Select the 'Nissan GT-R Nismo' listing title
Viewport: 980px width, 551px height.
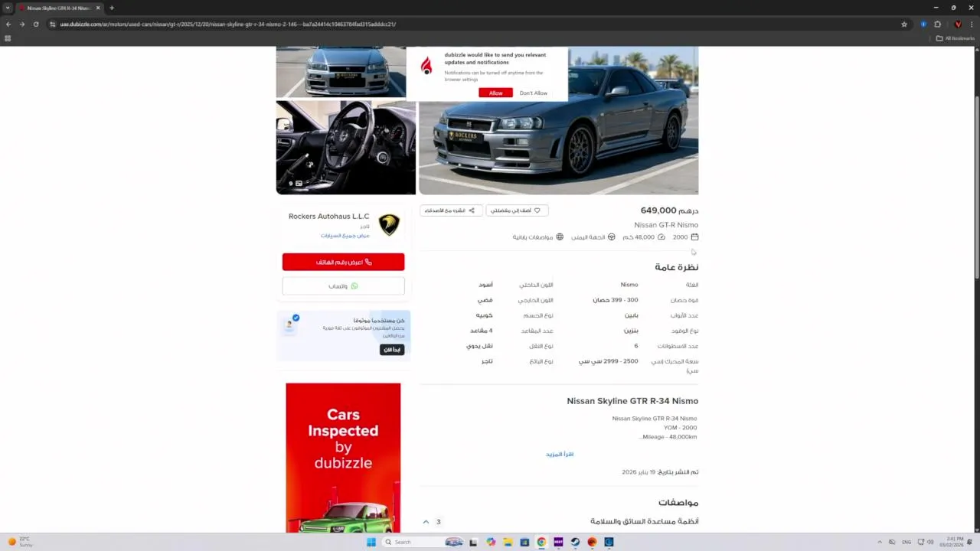[666, 225]
